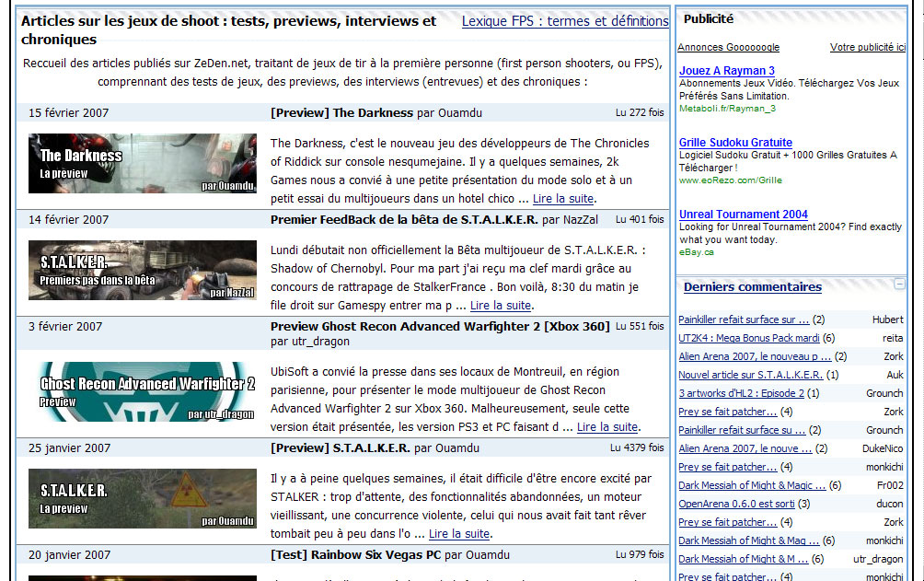Image resolution: width=924 pixels, height=581 pixels.
Task: Click the date '20 janvier 2007'
Action: [x=69, y=554]
